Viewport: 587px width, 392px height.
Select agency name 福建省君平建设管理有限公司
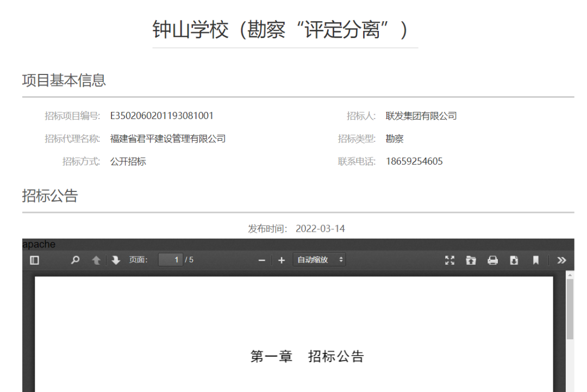click(168, 139)
